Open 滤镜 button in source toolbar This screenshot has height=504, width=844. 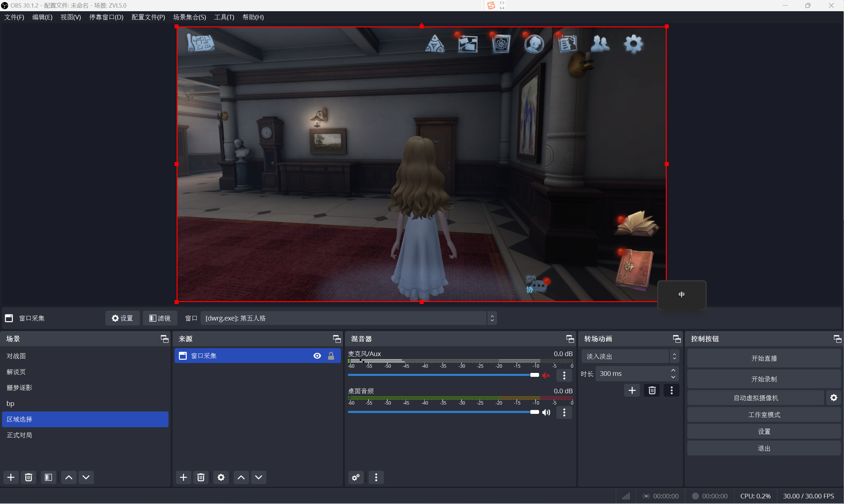tap(160, 318)
